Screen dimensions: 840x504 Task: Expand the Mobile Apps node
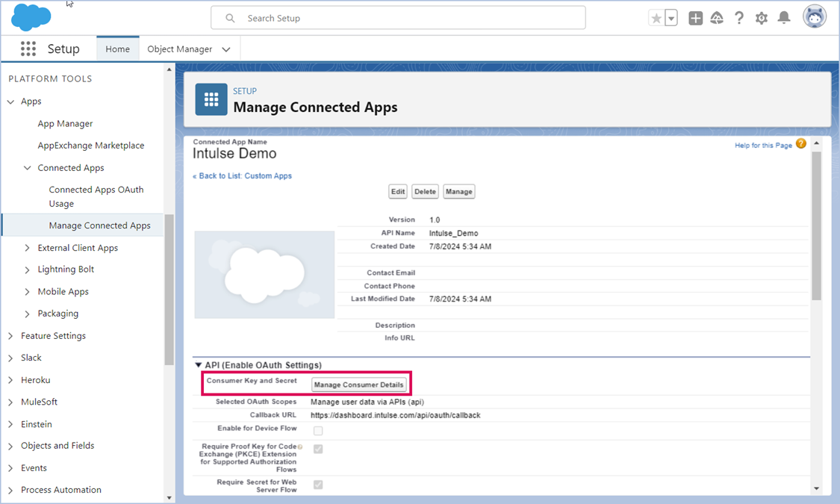point(28,292)
